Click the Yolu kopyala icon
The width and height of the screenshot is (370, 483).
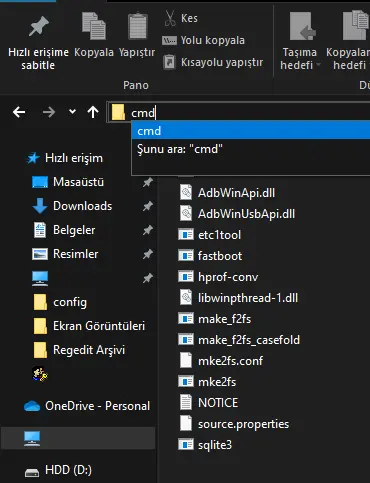[x=169, y=41]
